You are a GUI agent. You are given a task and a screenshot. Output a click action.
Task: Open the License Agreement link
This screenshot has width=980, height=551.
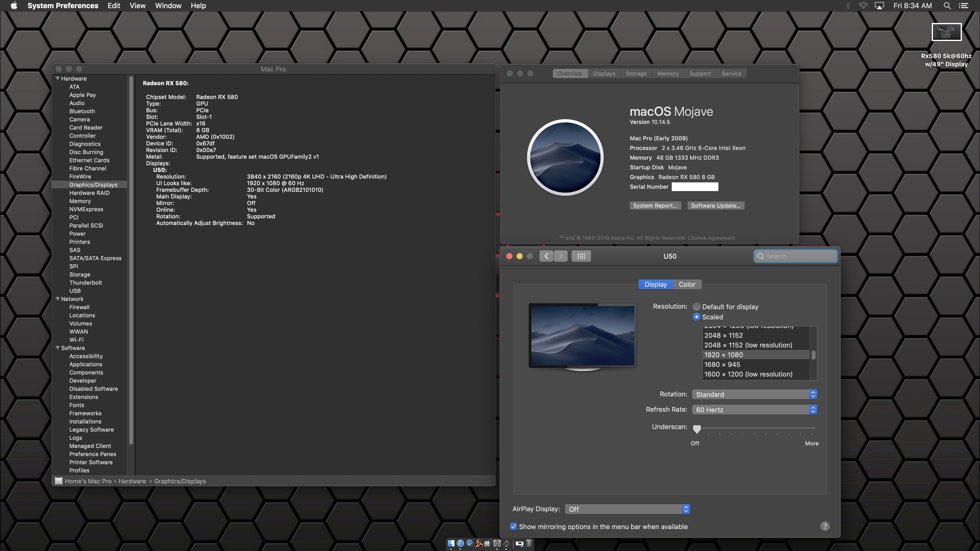pos(711,238)
